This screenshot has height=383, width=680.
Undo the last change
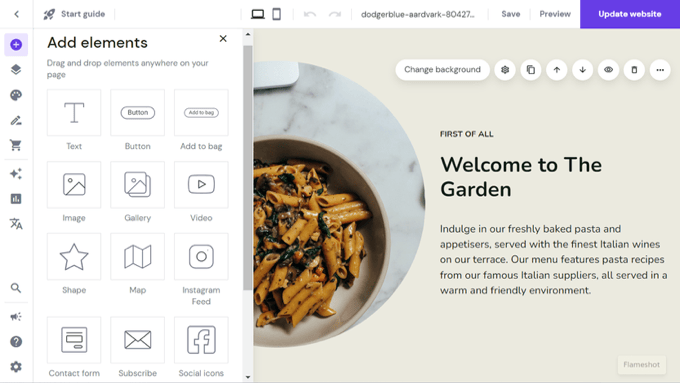coord(310,14)
